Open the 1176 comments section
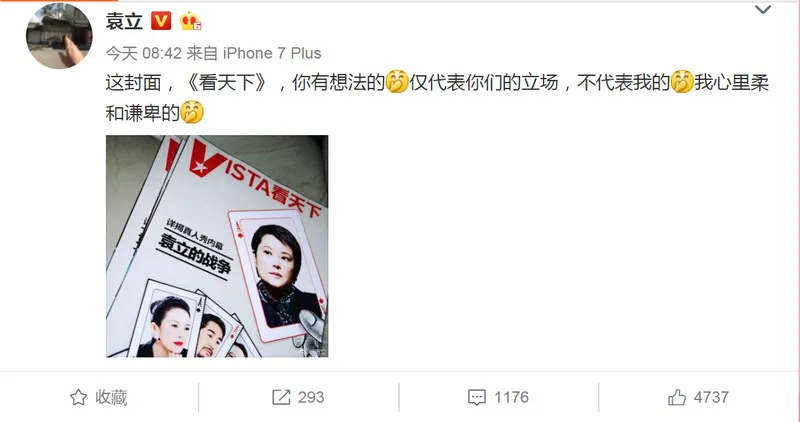This screenshot has height=422, width=800. pyautogui.click(x=498, y=398)
